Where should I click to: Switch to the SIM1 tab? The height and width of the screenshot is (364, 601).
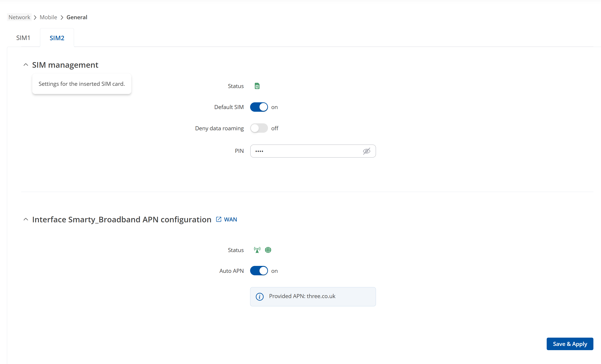tap(23, 38)
